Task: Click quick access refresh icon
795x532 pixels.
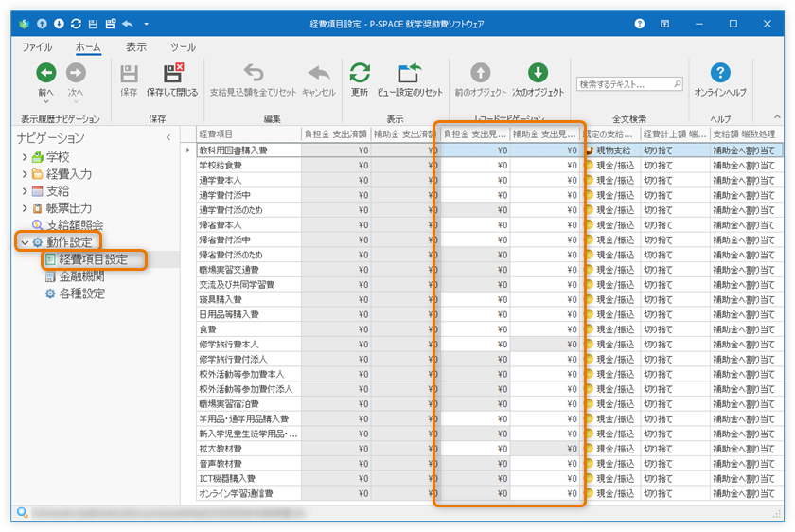Action: coord(76,24)
